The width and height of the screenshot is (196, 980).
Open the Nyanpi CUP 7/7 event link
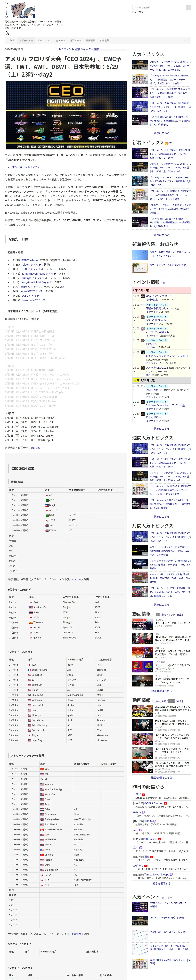coord(167,932)
